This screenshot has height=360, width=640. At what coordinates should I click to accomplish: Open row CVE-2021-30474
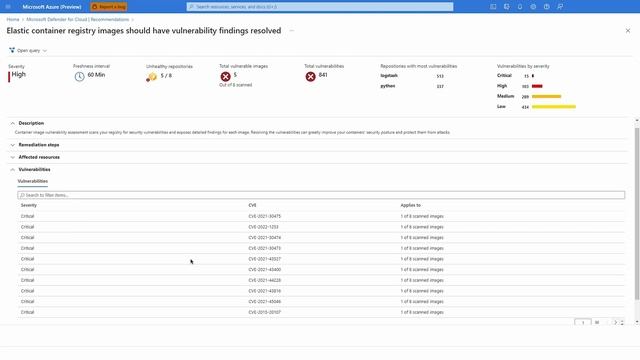click(321, 238)
